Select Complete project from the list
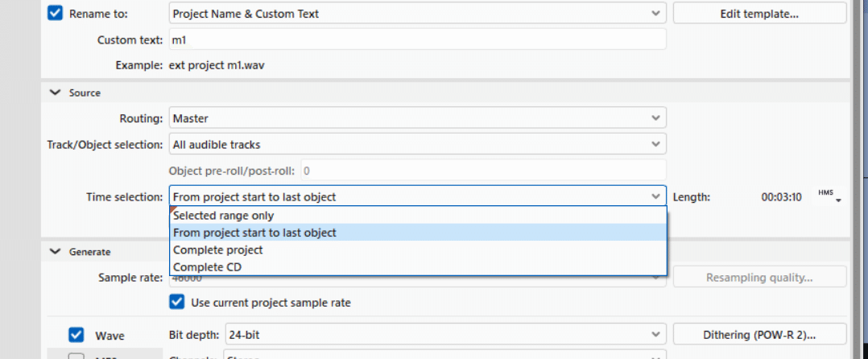This screenshot has width=868, height=359. point(218,250)
